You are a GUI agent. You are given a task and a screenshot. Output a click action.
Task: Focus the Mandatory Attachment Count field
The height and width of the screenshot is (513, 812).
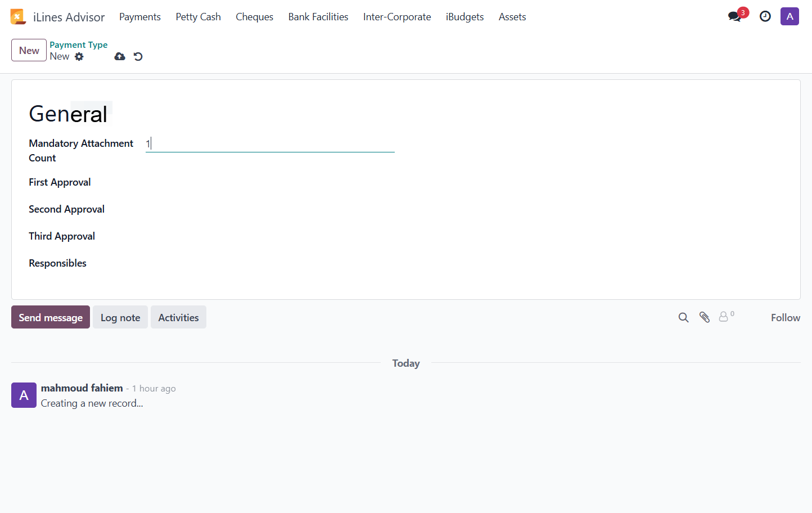[270, 144]
